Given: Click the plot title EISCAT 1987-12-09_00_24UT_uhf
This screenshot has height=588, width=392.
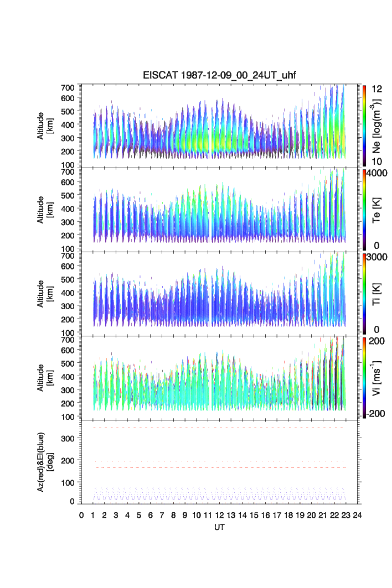Looking at the screenshot, I should click(x=219, y=75).
